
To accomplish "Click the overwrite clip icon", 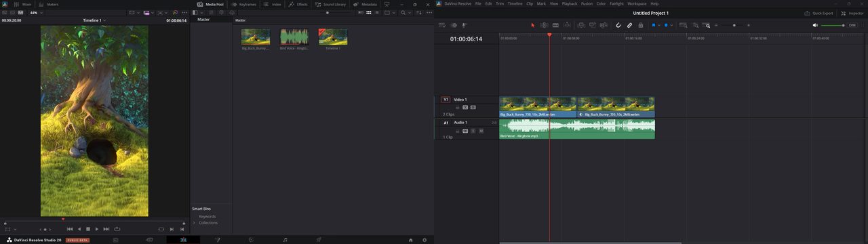I will coord(593,25).
